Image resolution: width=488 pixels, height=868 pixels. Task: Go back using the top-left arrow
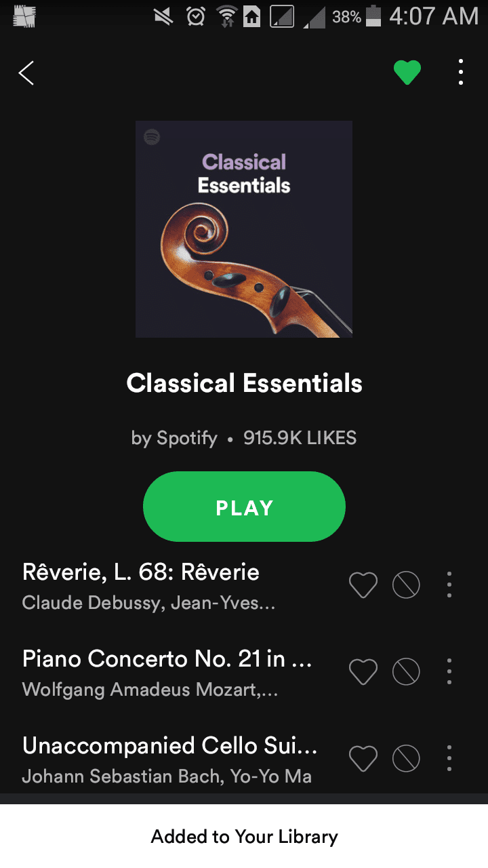[26, 73]
